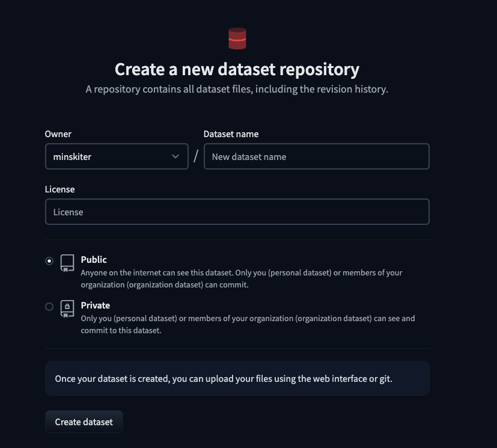Focus the New dataset name field
Image resolution: width=497 pixels, height=448 pixels.
point(316,156)
